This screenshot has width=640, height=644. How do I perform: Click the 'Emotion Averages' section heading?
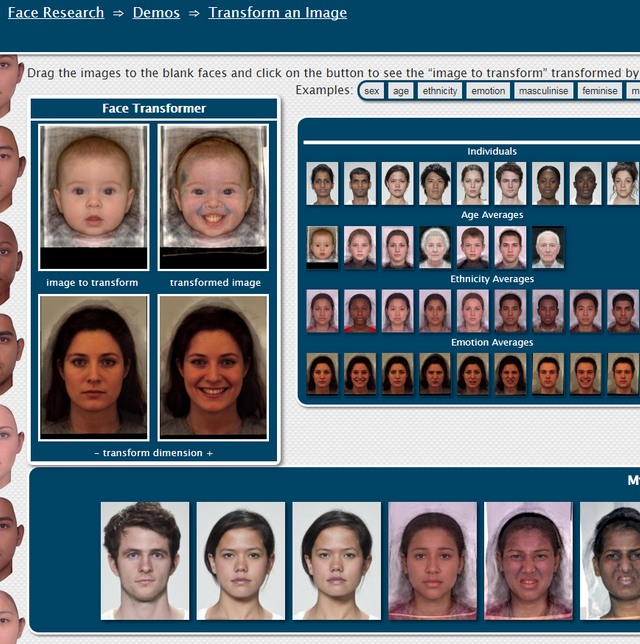click(492, 343)
